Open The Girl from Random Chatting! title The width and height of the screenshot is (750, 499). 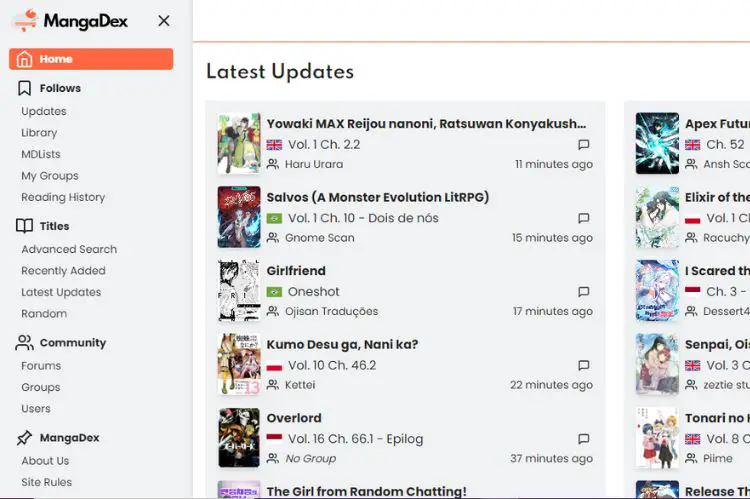[366, 491]
